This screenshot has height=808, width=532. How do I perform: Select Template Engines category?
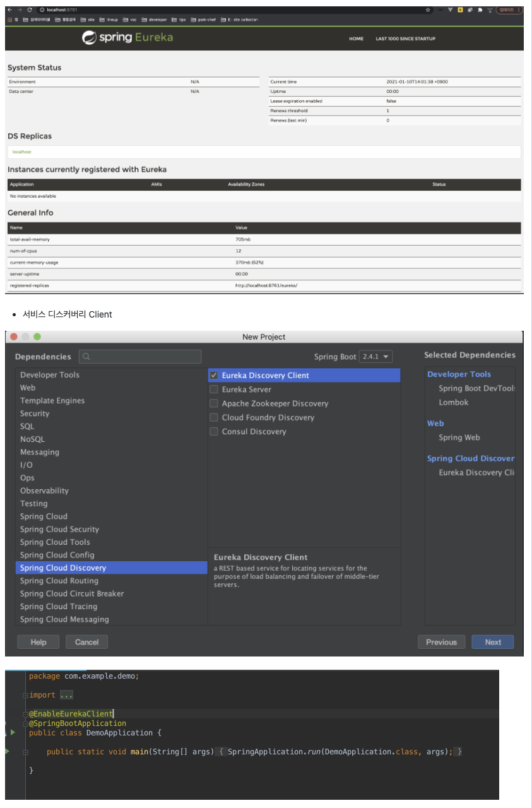(52, 401)
